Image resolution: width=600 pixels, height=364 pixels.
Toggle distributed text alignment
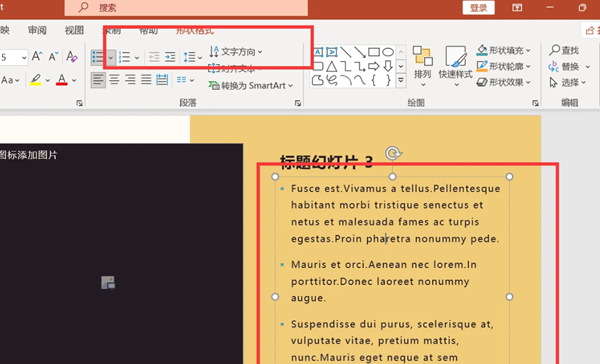pyautogui.click(x=162, y=80)
